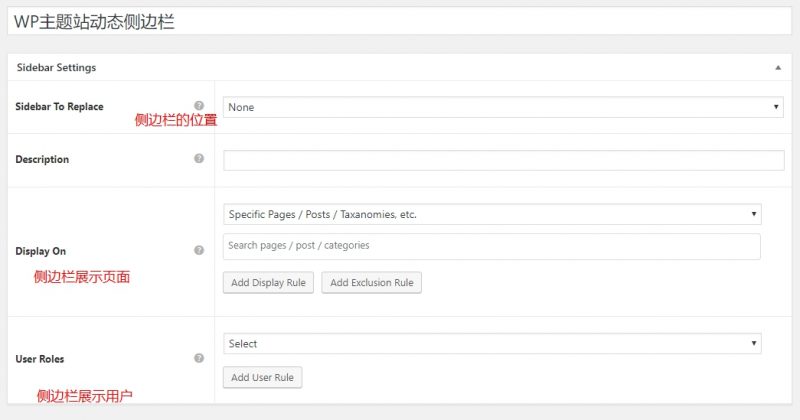Click the Sidebar Settings panel heading

tap(57, 68)
